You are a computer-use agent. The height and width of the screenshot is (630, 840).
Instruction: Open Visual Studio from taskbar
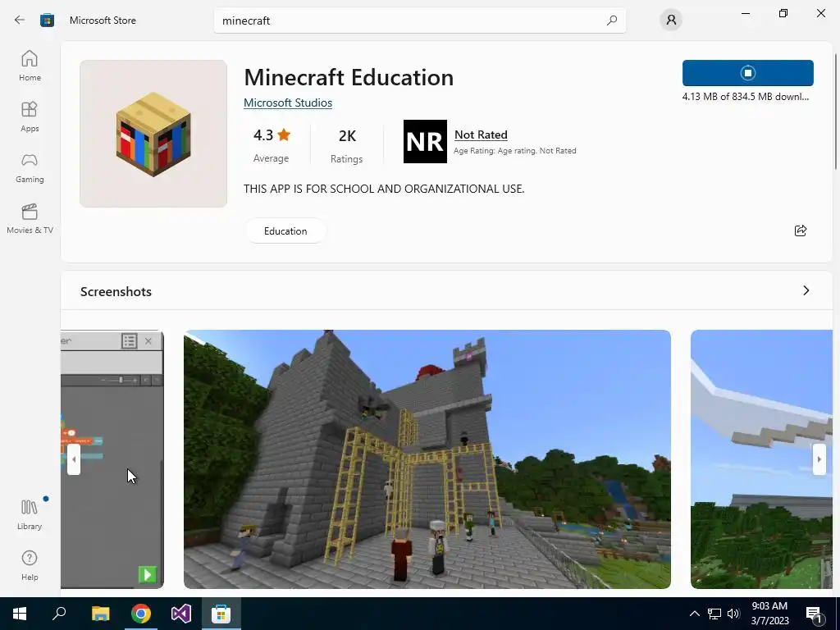click(x=181, y=614)
